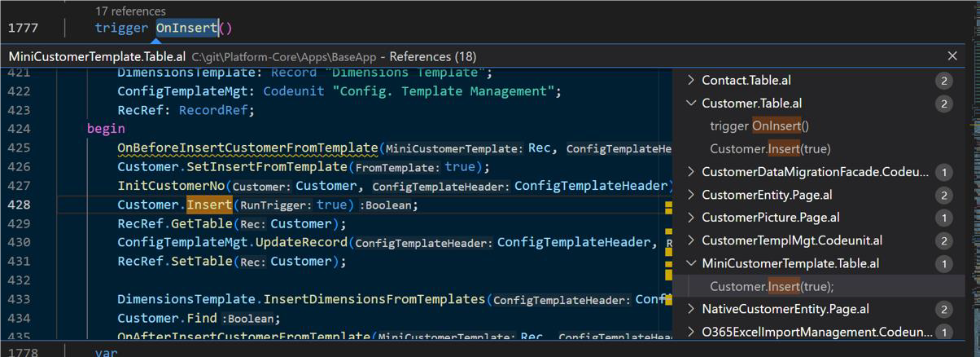Click the OnInsert trigger name on line 1777
Image resolution: width=980 pixels, height=357 pixels.
[187, 29]
